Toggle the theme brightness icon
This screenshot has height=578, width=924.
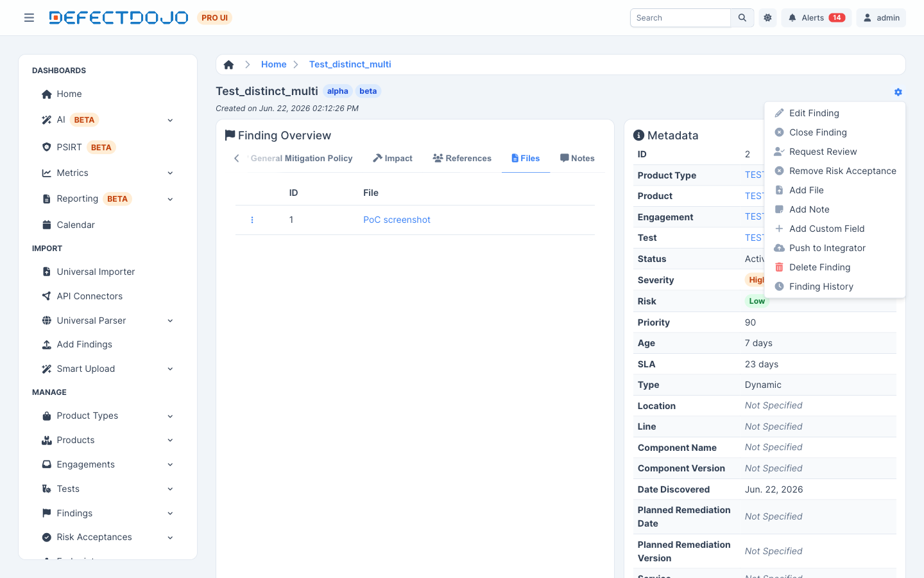click(767, 18)
